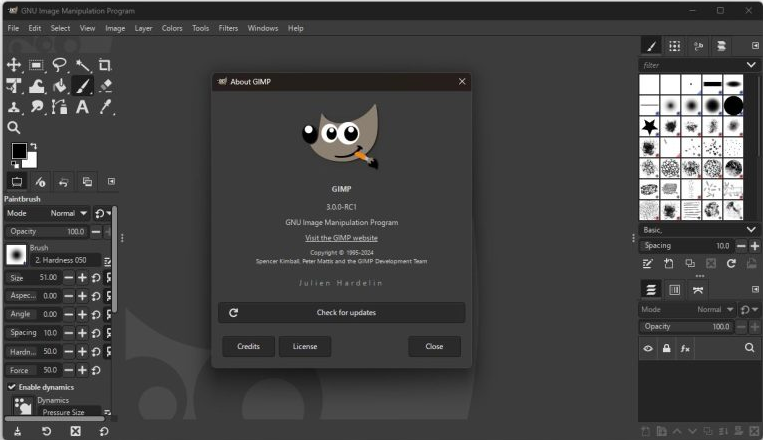Select the Rectangle Select tool

coord(36,65)
